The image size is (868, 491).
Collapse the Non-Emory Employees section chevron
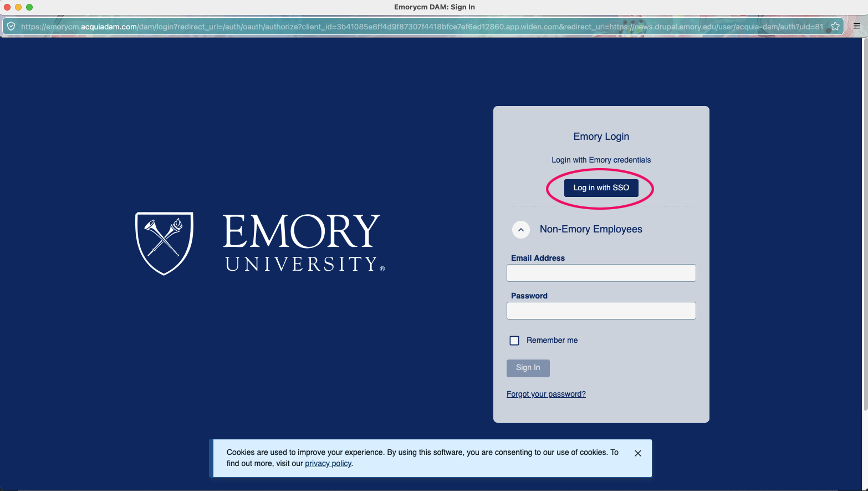(x=521, y=230)
